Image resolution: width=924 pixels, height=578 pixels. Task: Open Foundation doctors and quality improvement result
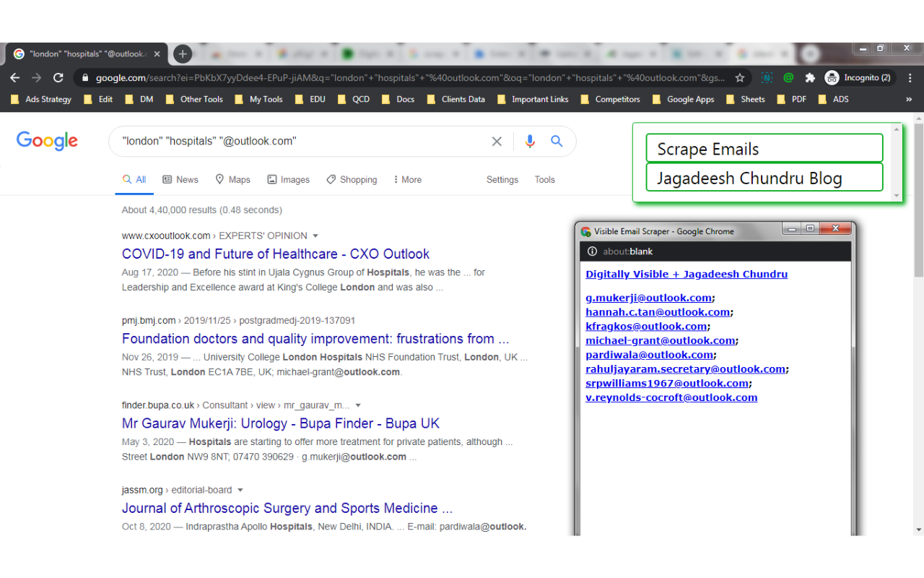coord(315,338)
